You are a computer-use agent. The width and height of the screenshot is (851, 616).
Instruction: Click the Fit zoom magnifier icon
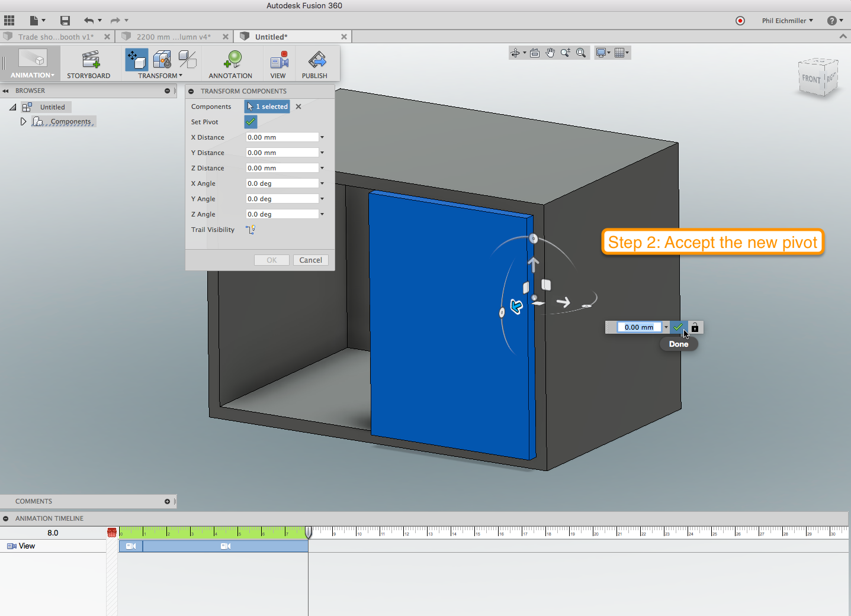pyautogui.click(x=581, y=53)
